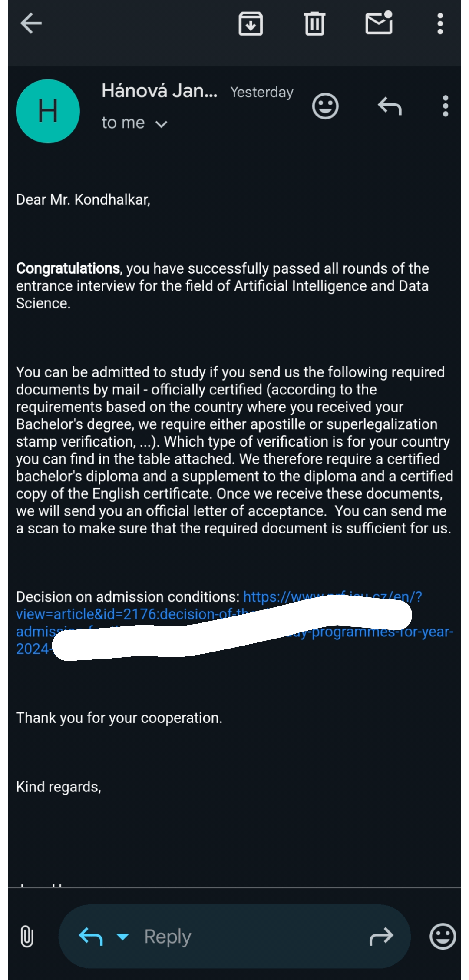Open the admission conditions decision link
This screenshot has height=980, width=469.
click(234, 622)
